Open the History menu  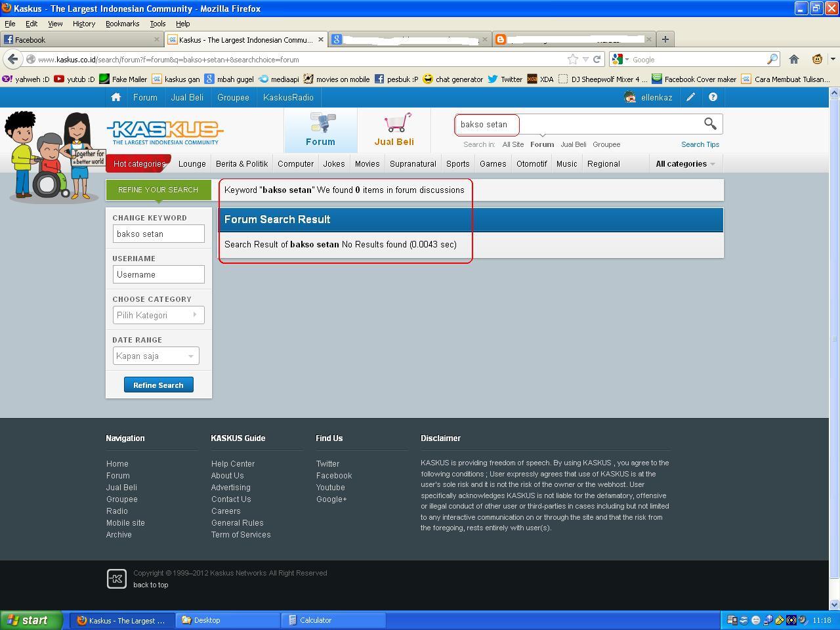click(x=84, y=24)
